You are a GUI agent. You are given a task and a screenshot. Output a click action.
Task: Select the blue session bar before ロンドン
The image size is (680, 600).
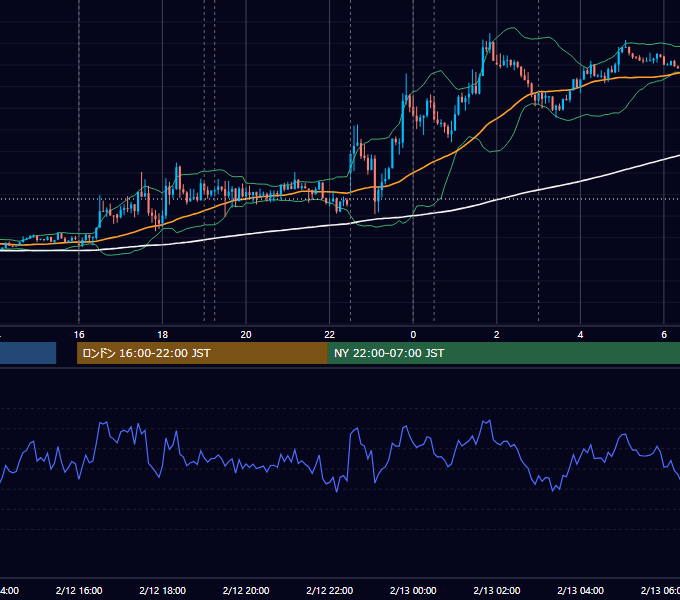(x=28, y=353)
